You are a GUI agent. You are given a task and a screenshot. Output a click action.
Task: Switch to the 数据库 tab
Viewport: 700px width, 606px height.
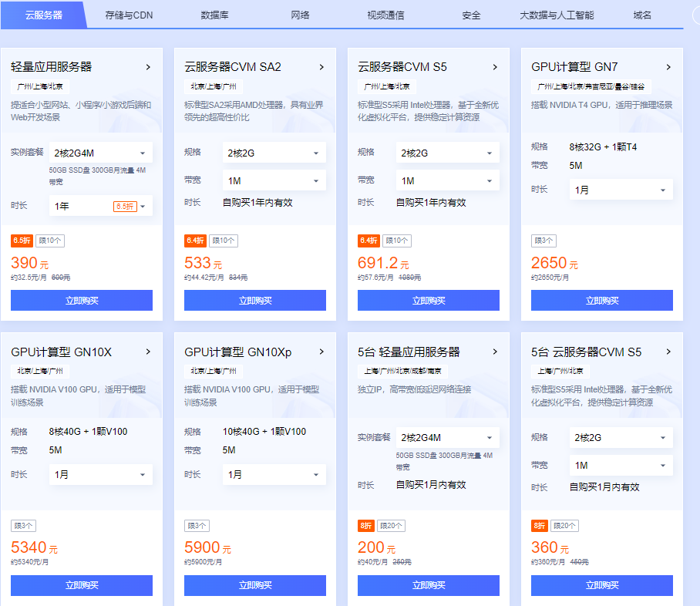click(x=215, y=15)
